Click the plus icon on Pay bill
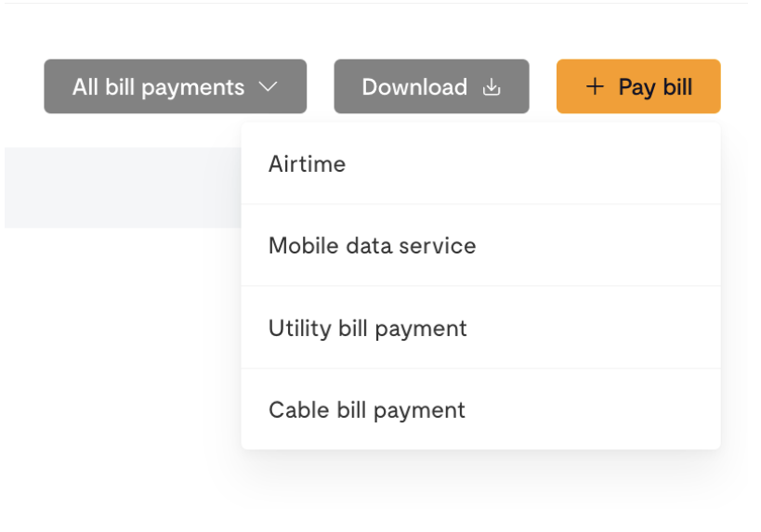 pos(595,86)
